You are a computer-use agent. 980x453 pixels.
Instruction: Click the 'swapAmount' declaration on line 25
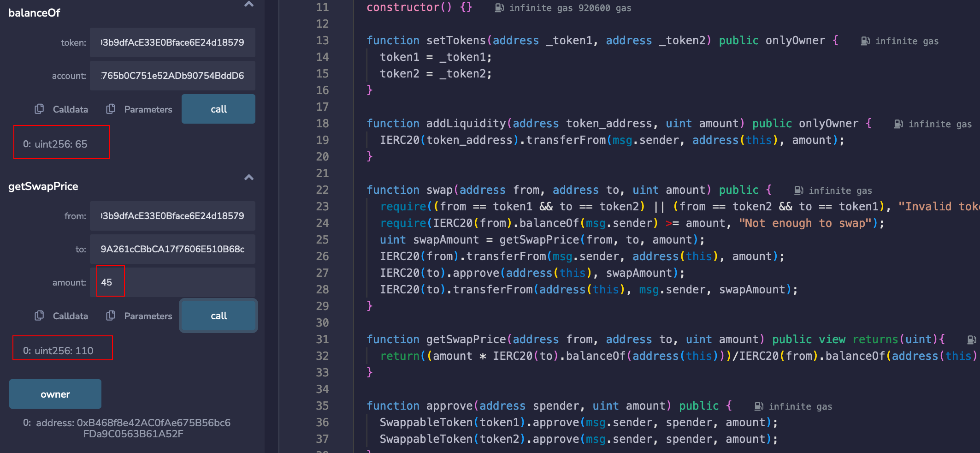(x=446, y=240)
